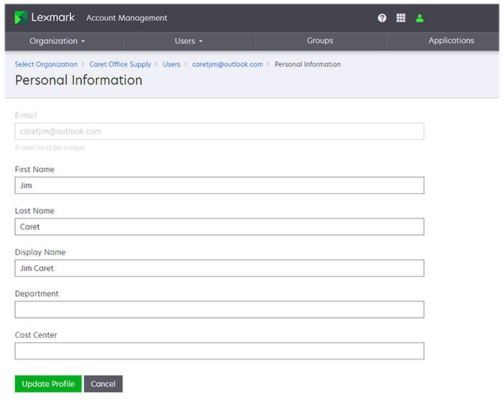Click the Lexmark logo icon
This screenshot has width=504, height=420.
click(x=21, y=17)
